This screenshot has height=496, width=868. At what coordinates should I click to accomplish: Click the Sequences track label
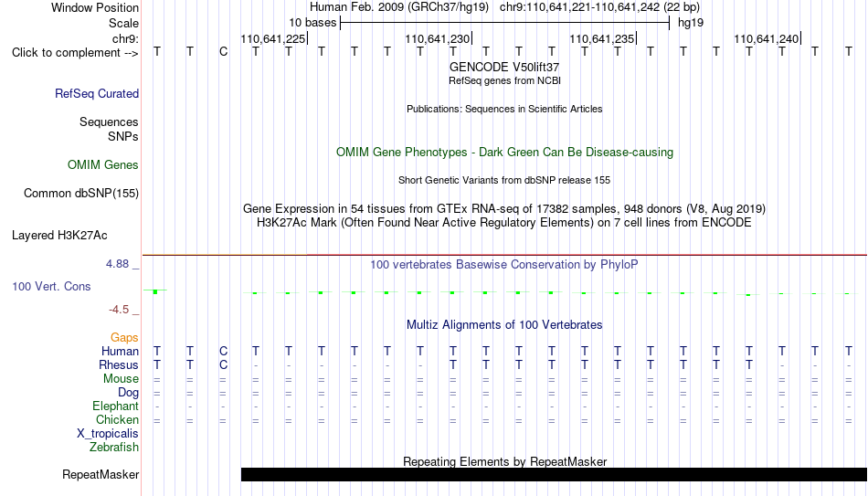109,121
